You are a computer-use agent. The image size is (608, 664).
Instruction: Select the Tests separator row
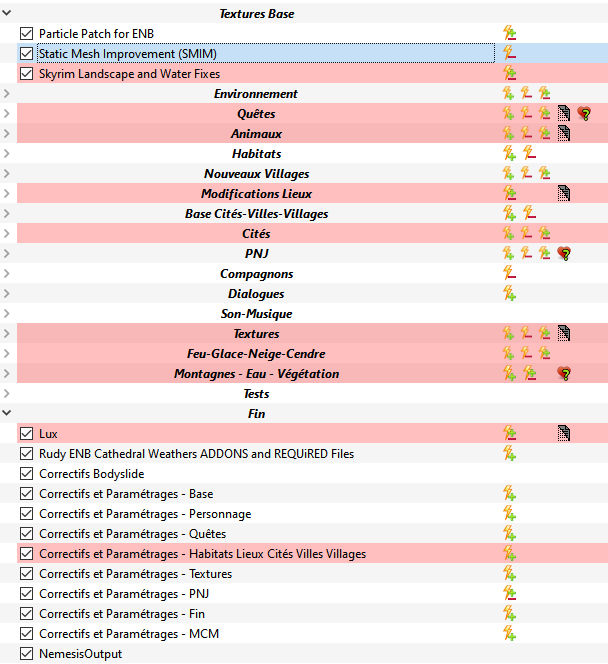pyautogui.click(x=256, y=394)
